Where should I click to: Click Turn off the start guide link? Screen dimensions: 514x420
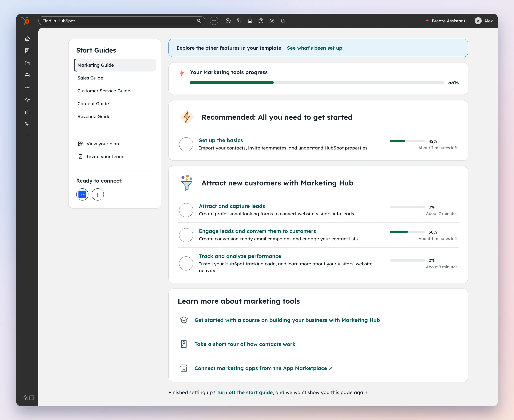click(x=245, y=392)
